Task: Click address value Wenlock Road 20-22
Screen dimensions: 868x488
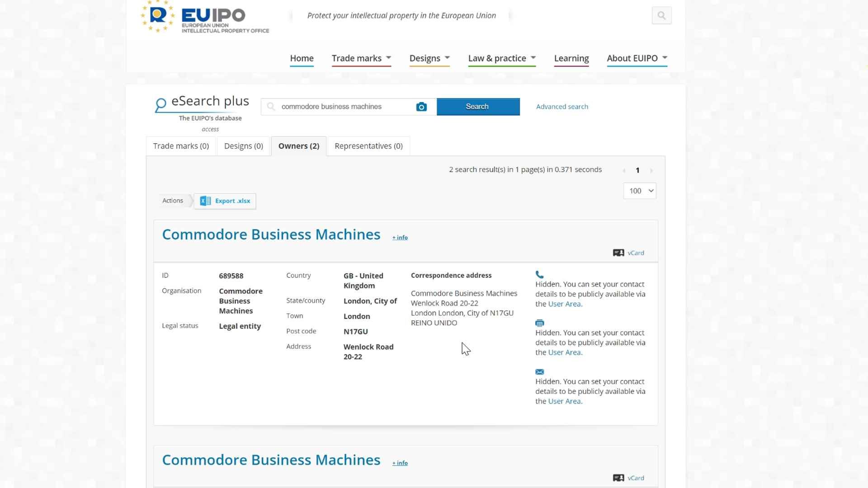Action: point(368,352)
